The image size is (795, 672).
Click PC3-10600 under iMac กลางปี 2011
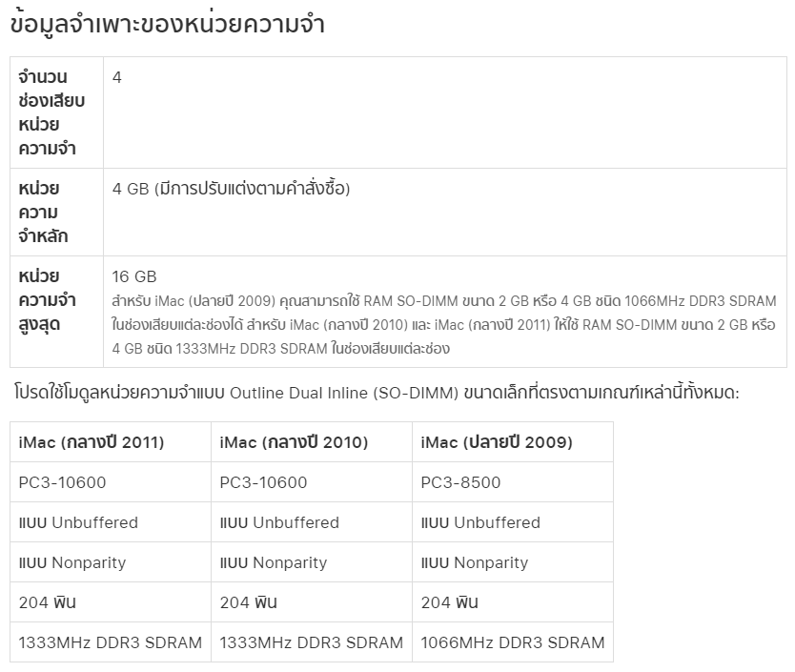tap(62, 482)
